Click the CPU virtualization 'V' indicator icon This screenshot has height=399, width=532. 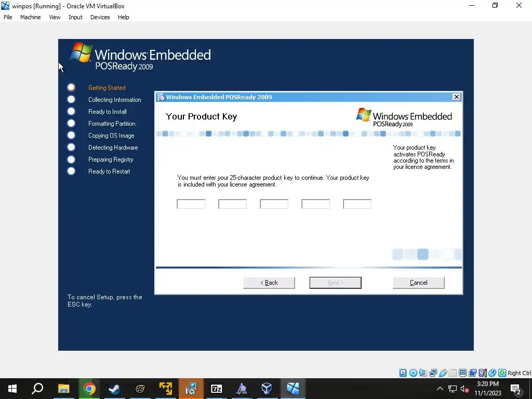click(482, 373)
